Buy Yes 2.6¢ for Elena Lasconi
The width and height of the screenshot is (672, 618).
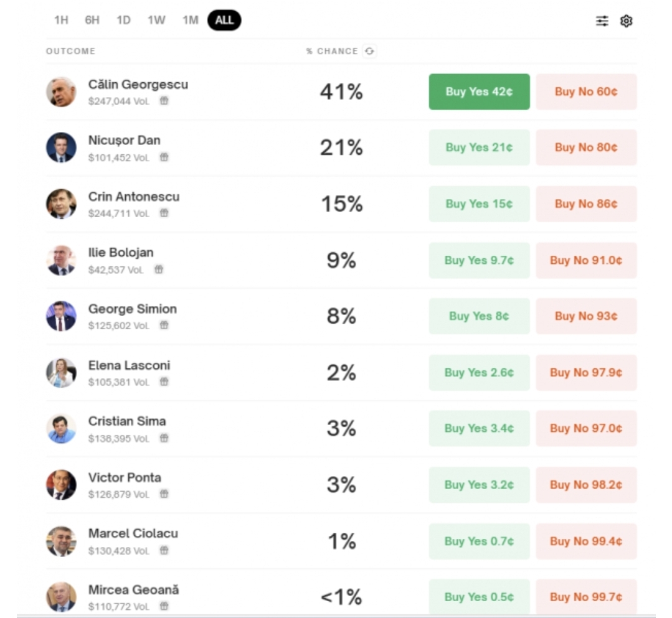[x=479, y=373]
